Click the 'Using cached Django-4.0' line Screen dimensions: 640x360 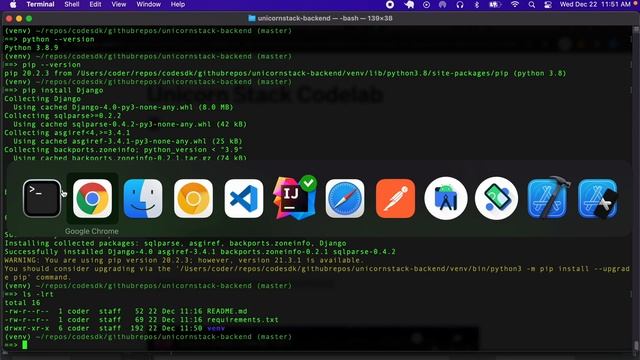tap(123, 107)
